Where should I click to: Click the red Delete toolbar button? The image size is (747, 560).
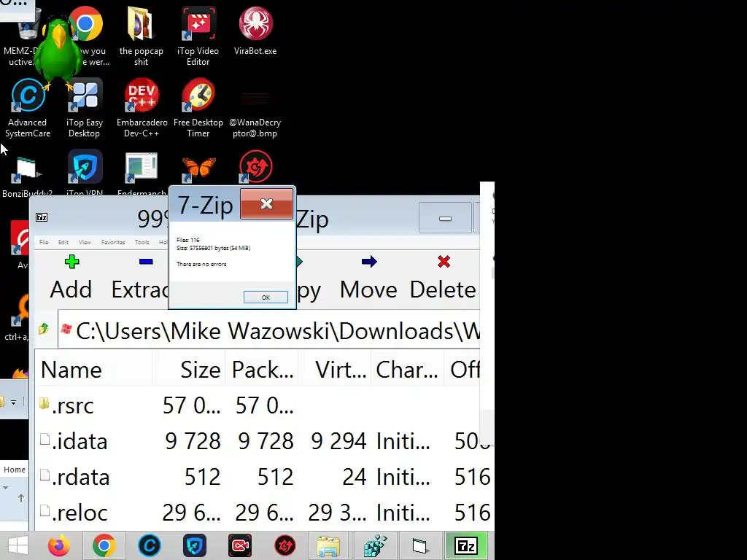pos(443,277)
